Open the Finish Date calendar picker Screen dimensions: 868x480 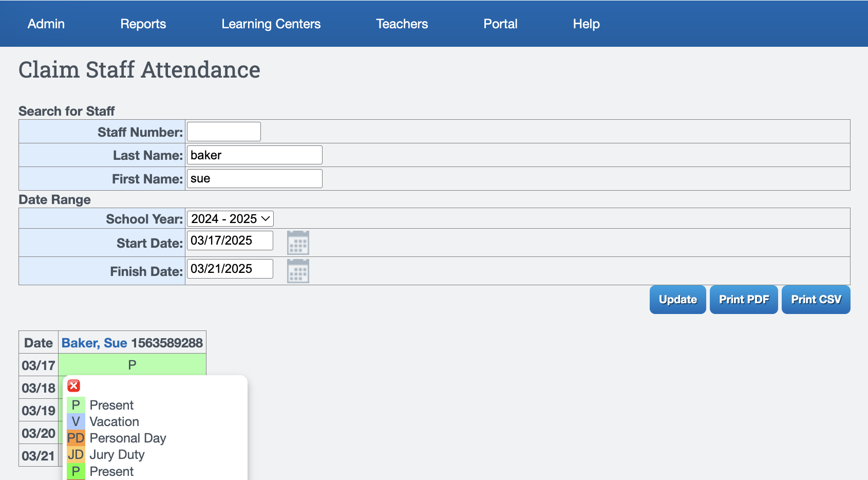click(x=298, y=271)
